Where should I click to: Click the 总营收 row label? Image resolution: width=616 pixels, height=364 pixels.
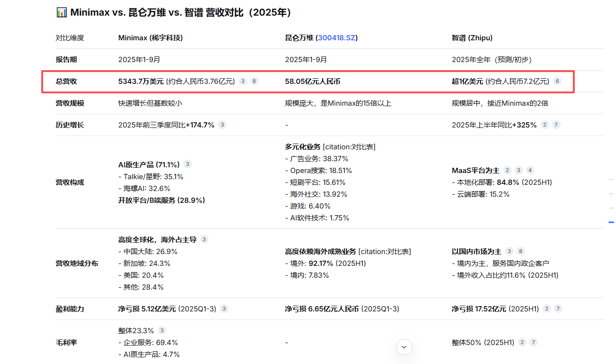coord(66,82)
